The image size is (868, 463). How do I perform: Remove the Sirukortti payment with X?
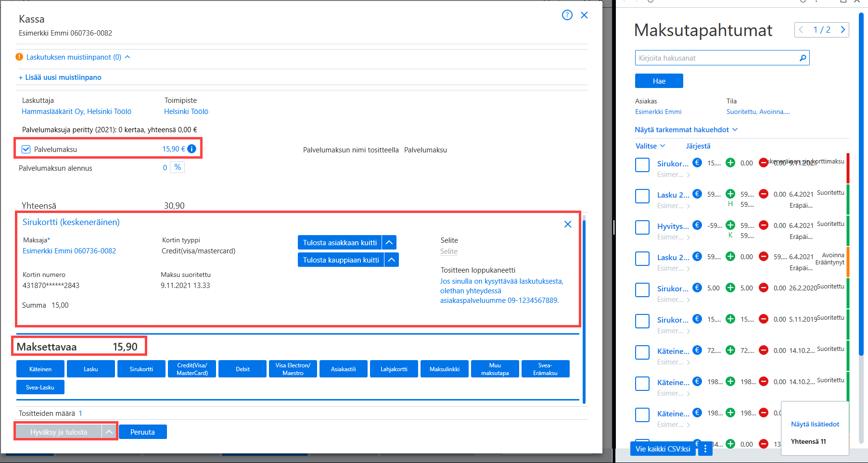(568, 224)
